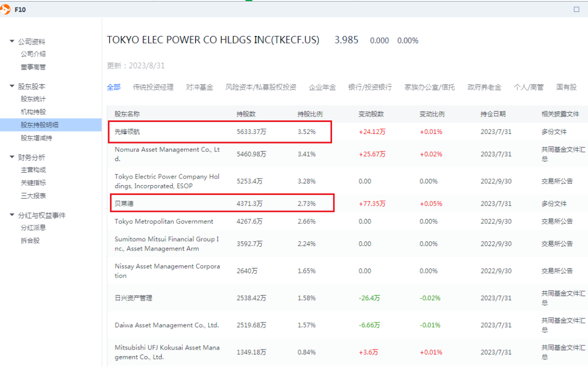The image size is (588, 367).
Task: Click the maximize window square icon
Action: (577, 9)
